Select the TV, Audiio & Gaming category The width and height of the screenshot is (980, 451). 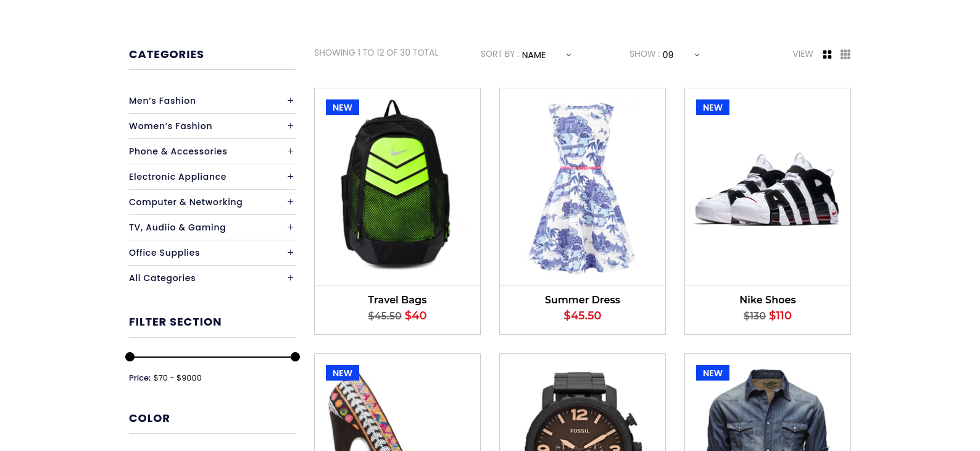pos(177,227)
